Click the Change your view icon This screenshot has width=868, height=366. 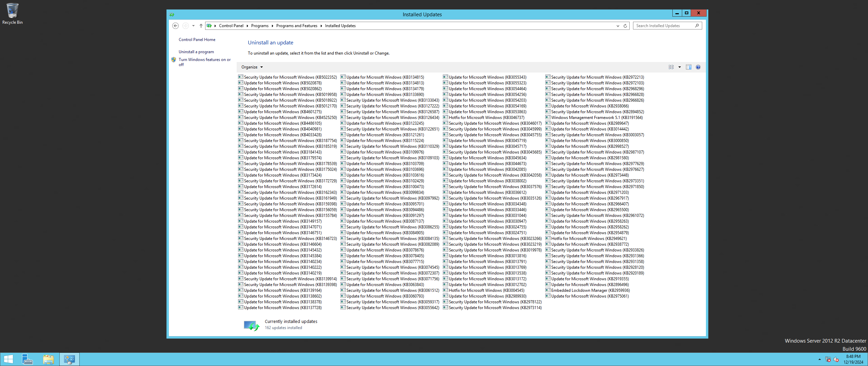671,67
